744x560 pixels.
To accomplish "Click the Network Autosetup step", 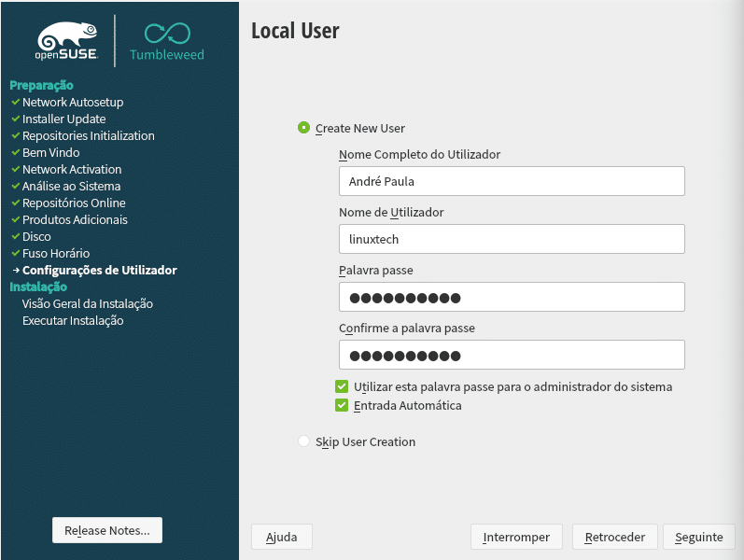I will 73,102.
